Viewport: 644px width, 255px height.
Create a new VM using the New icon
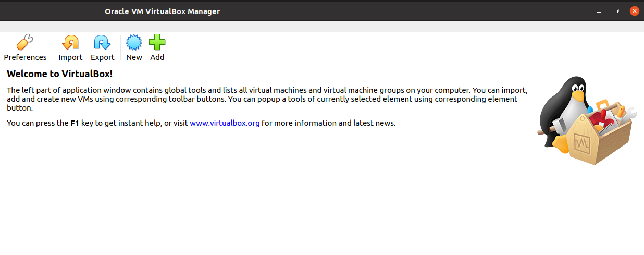[134, 43]
